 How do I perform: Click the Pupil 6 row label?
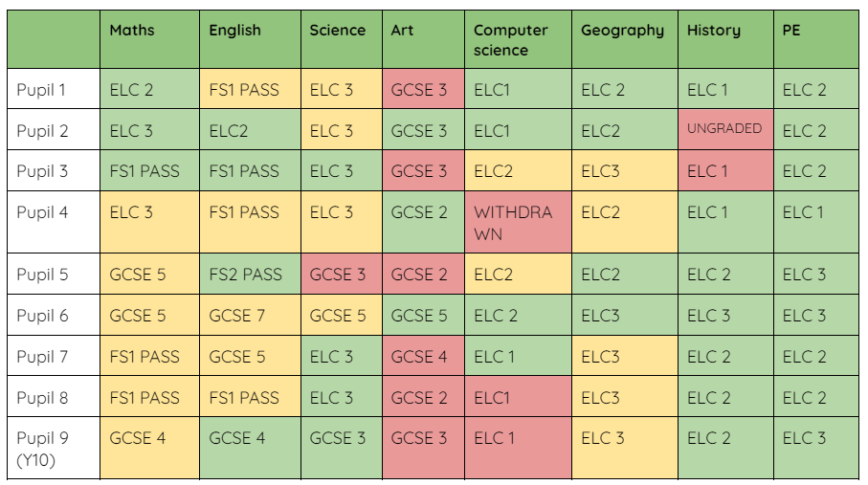[42, 316]
